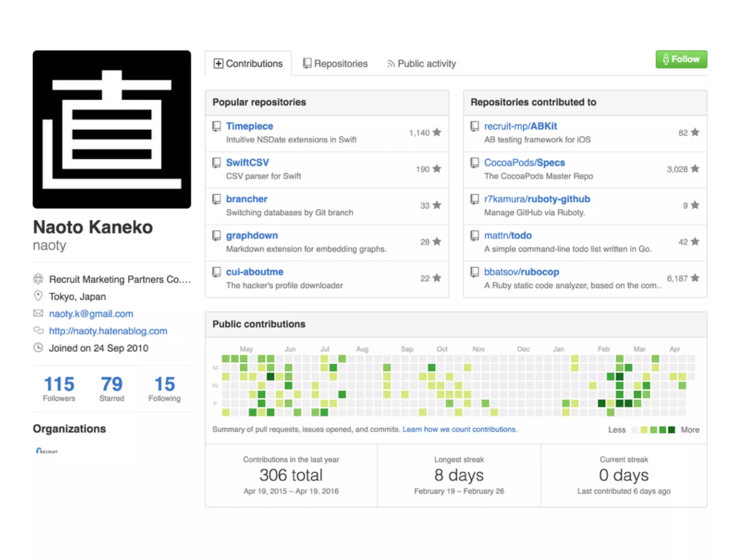Click the link chain icon beside the blog URL
The image size is (747, 560).
(x=38, y=330)
